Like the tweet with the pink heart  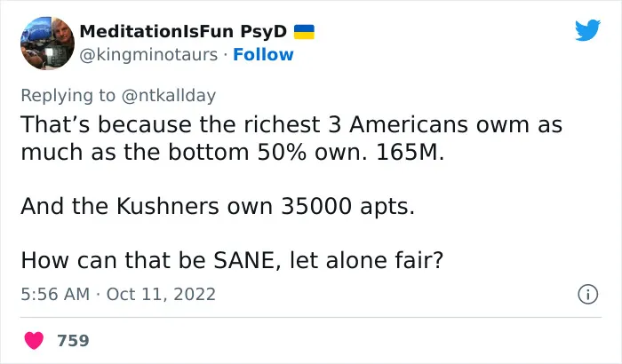coord(34,340)
